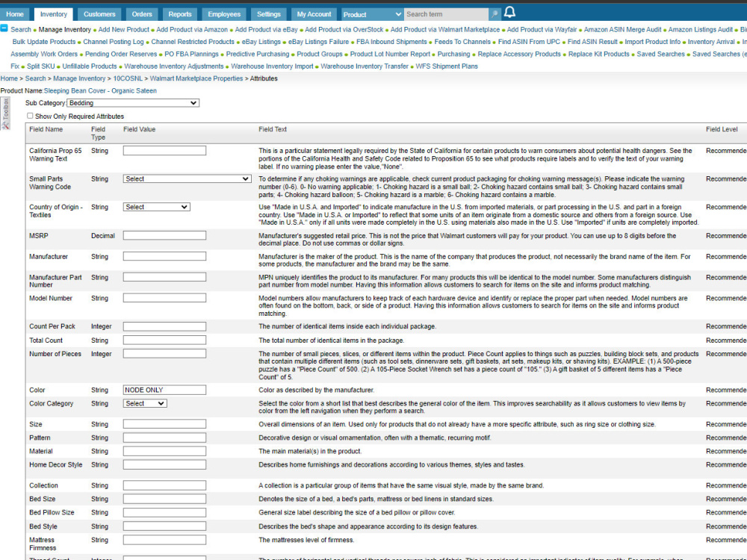Click the Color field containing NODE ONLY
Viewport: 747px width, 560px height.
click(x=164, y=390)
